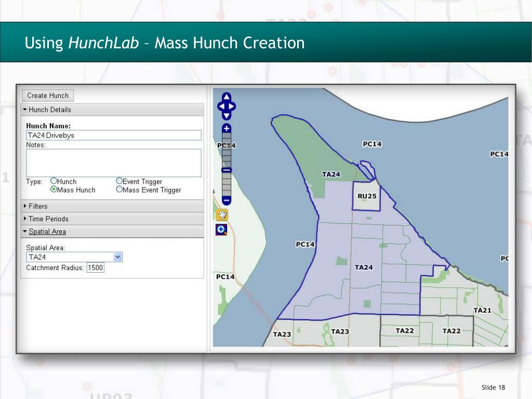Viewport: 532px width, 399px height.
Task: Click the Hunch Name input field
Action: click(x=114, y=136)
